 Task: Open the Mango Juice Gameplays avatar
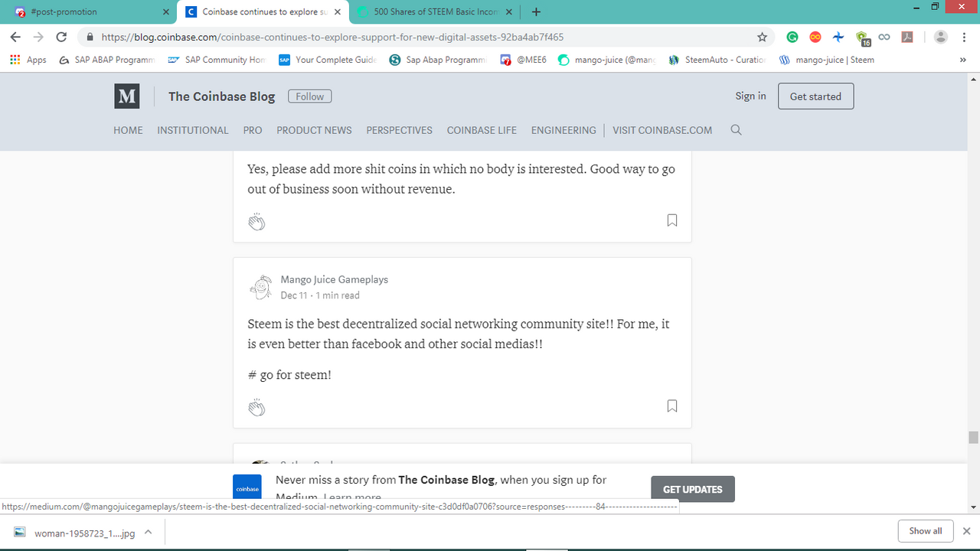(261, 287)
